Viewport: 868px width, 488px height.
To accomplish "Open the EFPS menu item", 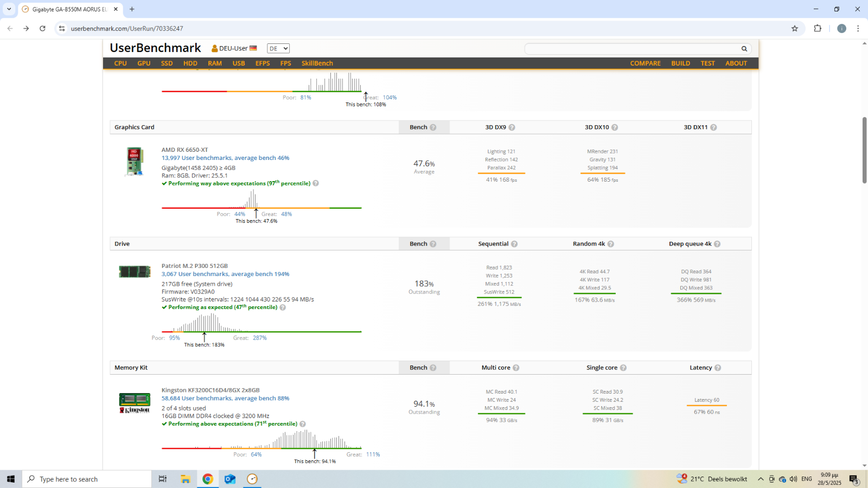I will (x=263, y=63).
